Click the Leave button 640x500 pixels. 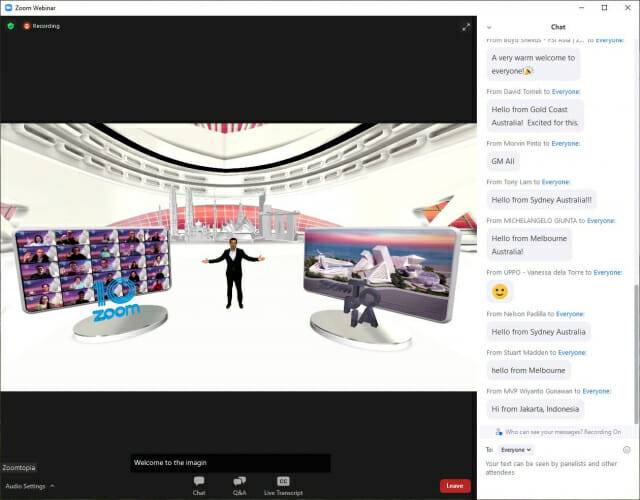[x=455, y=486]
